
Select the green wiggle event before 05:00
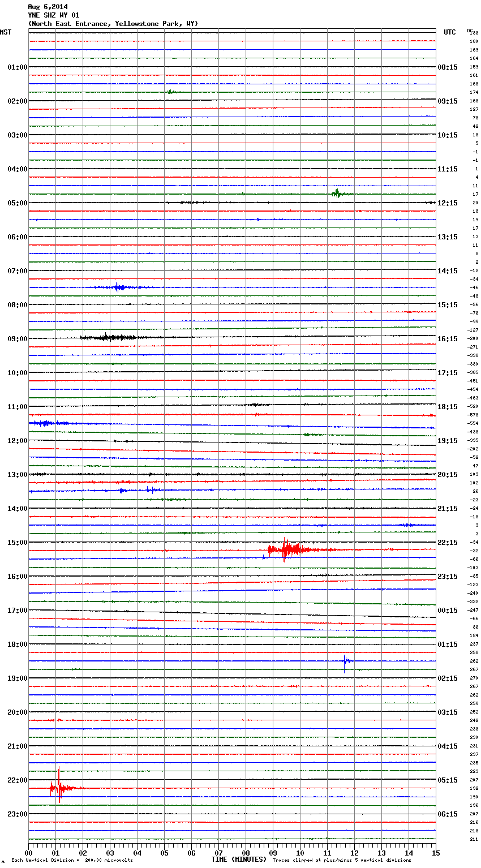(337, 194)
